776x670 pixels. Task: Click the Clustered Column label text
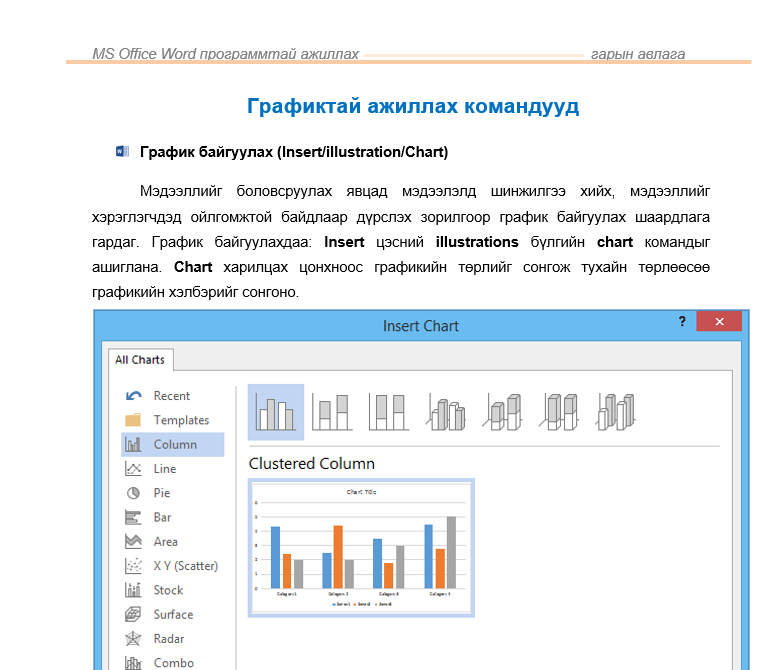pyautogui.click(x=312, y=464)
